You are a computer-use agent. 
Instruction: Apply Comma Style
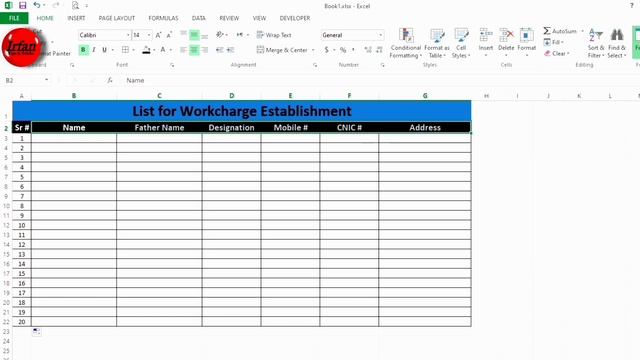[353, 50]
